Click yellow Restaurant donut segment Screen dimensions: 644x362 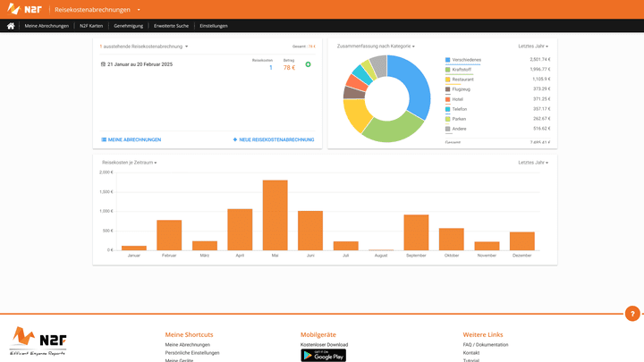click(356, 115)
